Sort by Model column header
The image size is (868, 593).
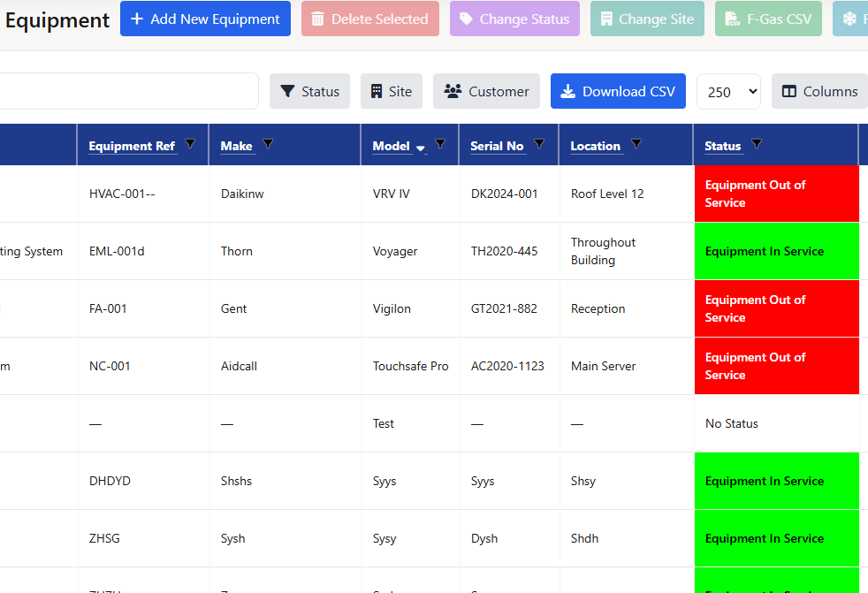[x=392, y=146]
